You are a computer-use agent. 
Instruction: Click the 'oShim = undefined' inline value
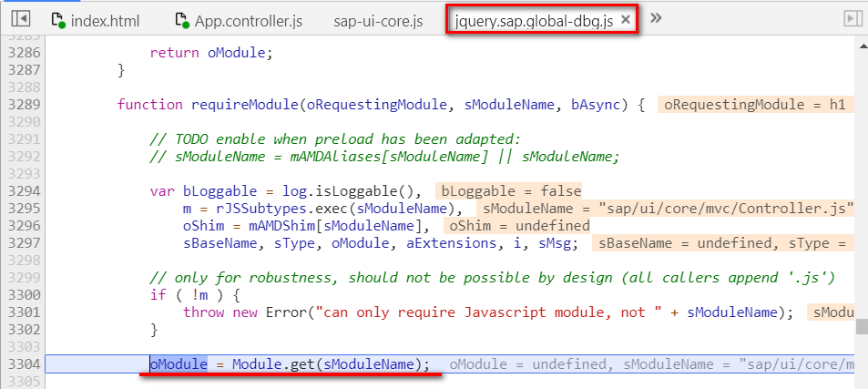(516, 226)
